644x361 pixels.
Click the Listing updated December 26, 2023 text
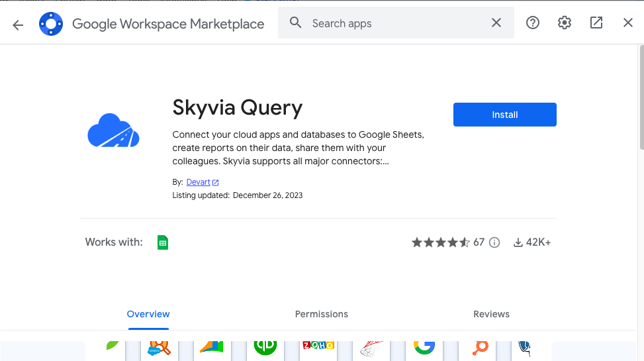(238, 195)
